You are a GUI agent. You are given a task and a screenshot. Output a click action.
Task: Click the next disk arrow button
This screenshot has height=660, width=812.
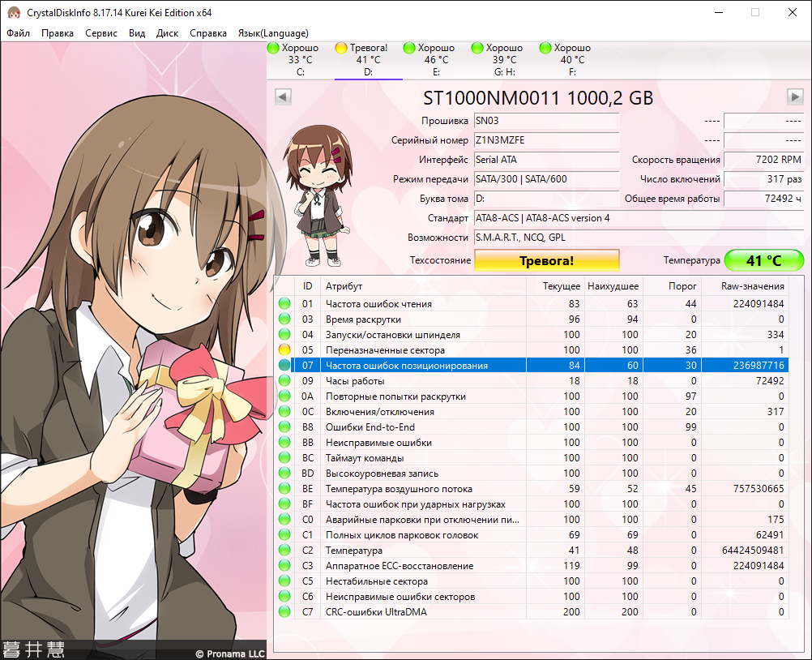[795, 96]
